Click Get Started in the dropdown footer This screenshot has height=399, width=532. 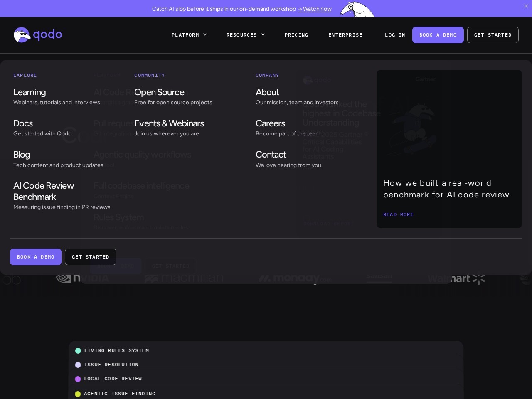click(x=91, y=257)
